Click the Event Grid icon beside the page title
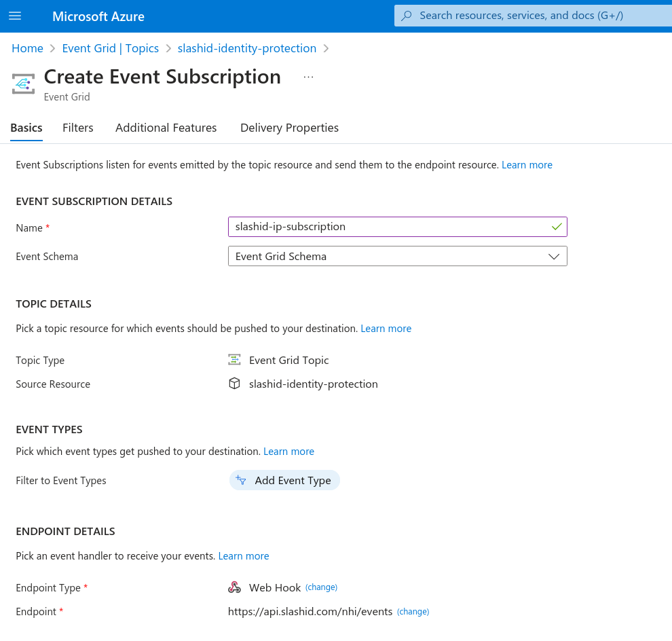This screenshot has height=641, width=672. coord(23,83)
